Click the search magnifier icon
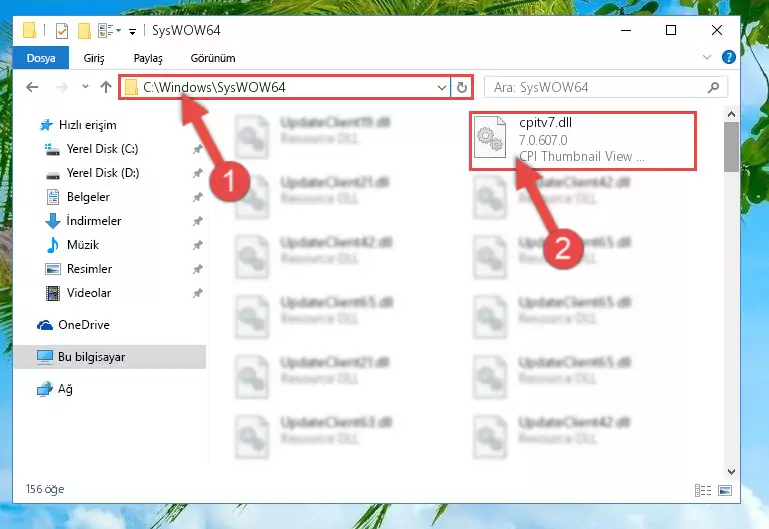The width and height of the screenshot is (769, 529). [x=714, y=87]
